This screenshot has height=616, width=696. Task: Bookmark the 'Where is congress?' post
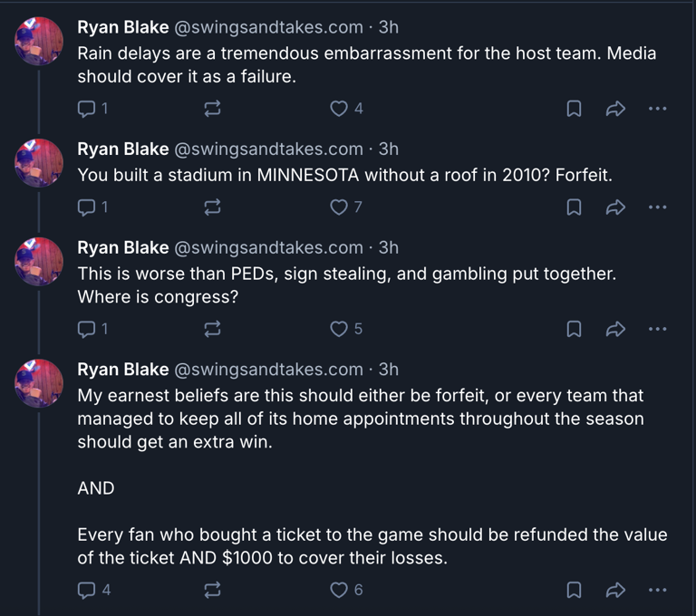(x=574, y=329)
